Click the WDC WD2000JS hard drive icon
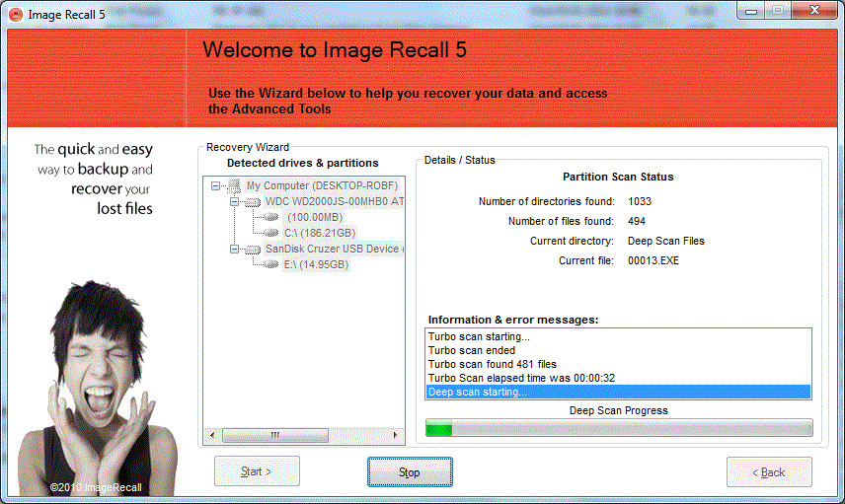Viewport: 845px width, 504px height. tap(253, 202)
